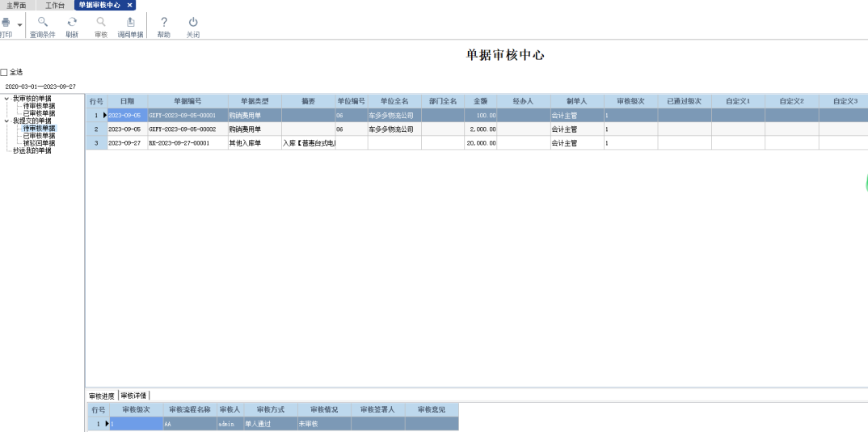Screen dimensions: 868x432
Task: Click the 刷新 refresh icon
Action: (x=72, y=23)
